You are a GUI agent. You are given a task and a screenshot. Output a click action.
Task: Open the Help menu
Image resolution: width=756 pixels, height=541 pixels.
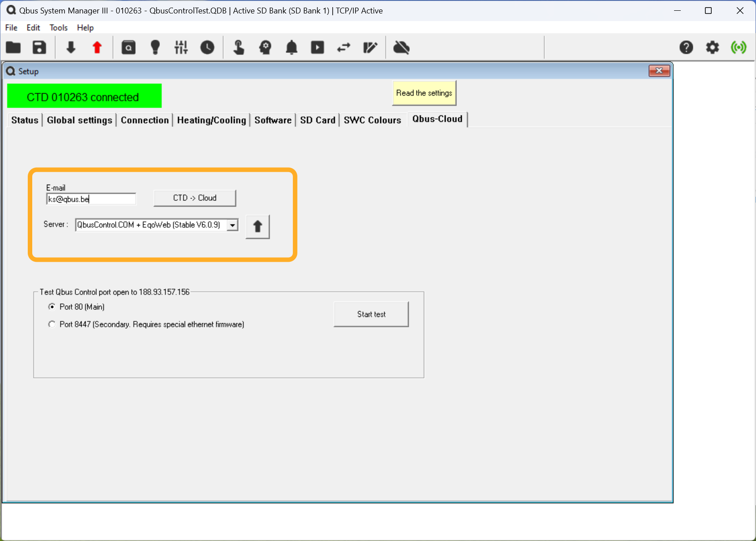pyautogui.click(x=85, y=28)
